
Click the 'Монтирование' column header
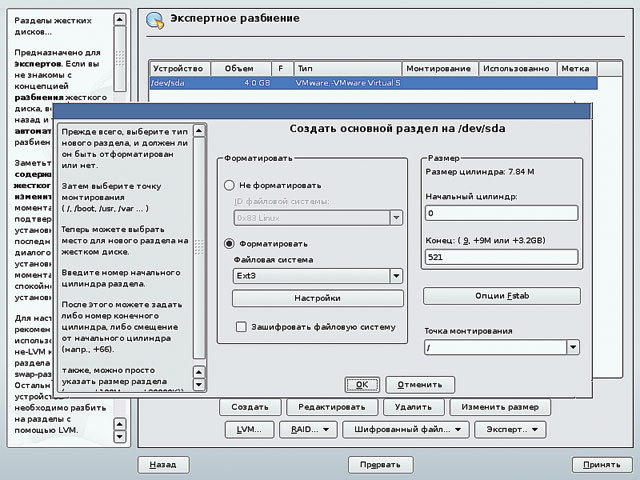[x=440, y=69]
